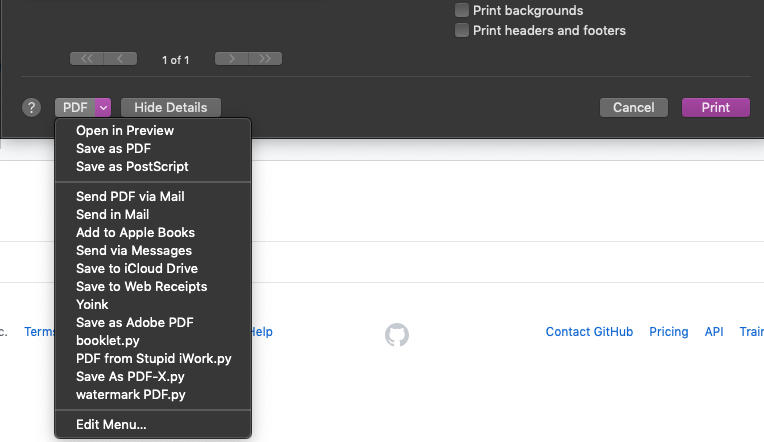
Task: Click Hide Details button
Action: [x=171, y=107]
